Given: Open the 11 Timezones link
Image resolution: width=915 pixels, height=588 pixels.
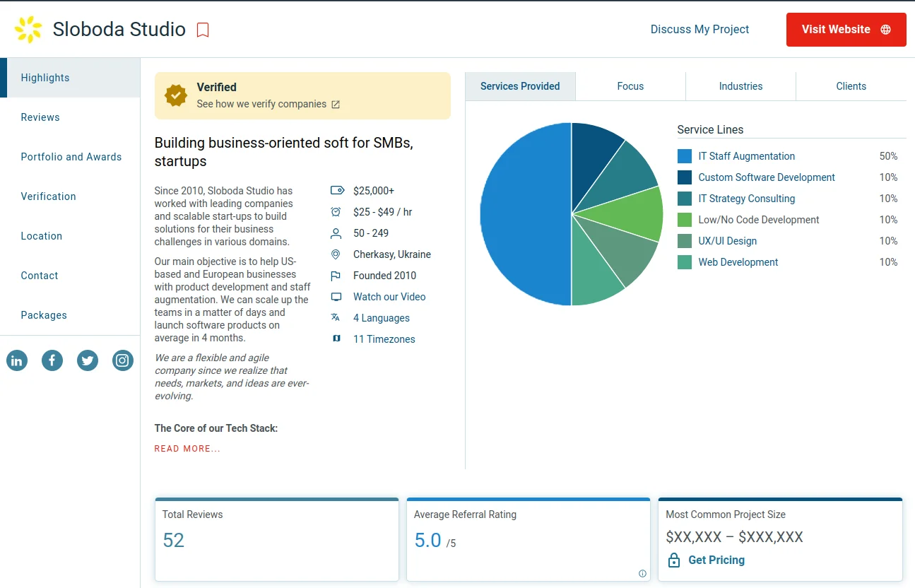Looking at the screenshot, I should pyautogui.click(x=384, y=339).
